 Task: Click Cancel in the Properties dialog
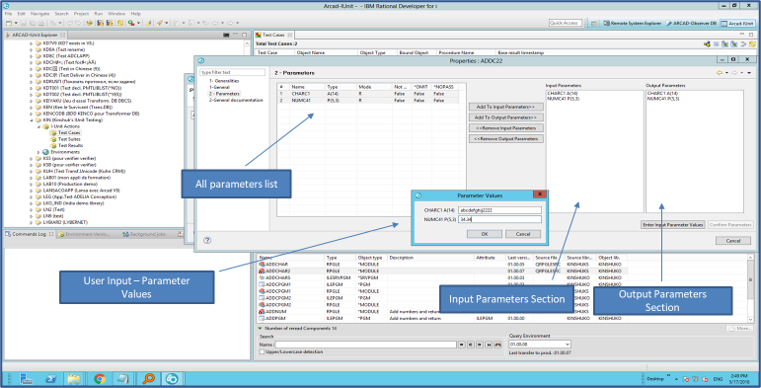tap(732, 241)
